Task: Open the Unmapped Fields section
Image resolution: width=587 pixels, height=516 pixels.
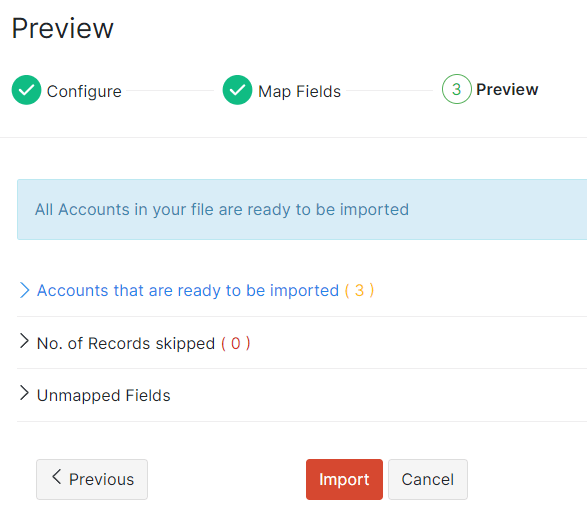Action: tap(104, 395)
